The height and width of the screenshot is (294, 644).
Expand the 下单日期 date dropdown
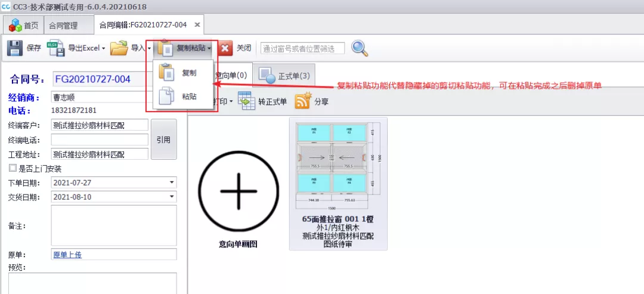tap(172, 182)
